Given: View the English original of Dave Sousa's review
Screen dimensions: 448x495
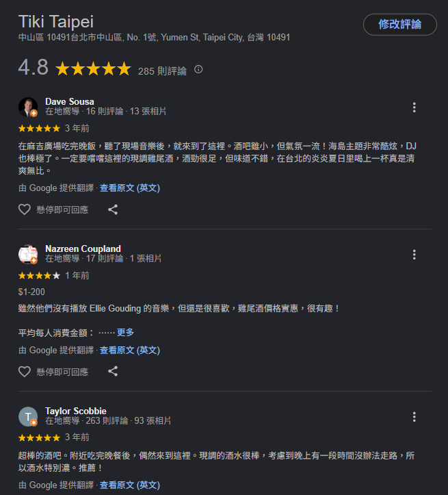Looking at the screenshot, I should tap(129, 188).
